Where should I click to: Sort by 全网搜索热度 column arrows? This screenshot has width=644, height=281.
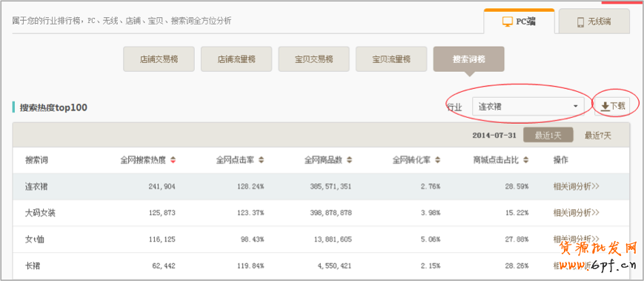coord(173,160)
